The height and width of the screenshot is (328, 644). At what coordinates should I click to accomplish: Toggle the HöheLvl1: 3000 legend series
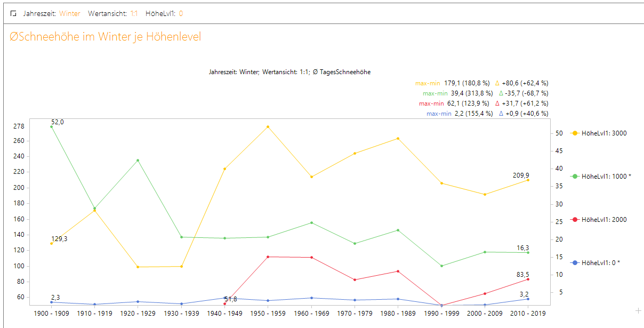(603, 133)
